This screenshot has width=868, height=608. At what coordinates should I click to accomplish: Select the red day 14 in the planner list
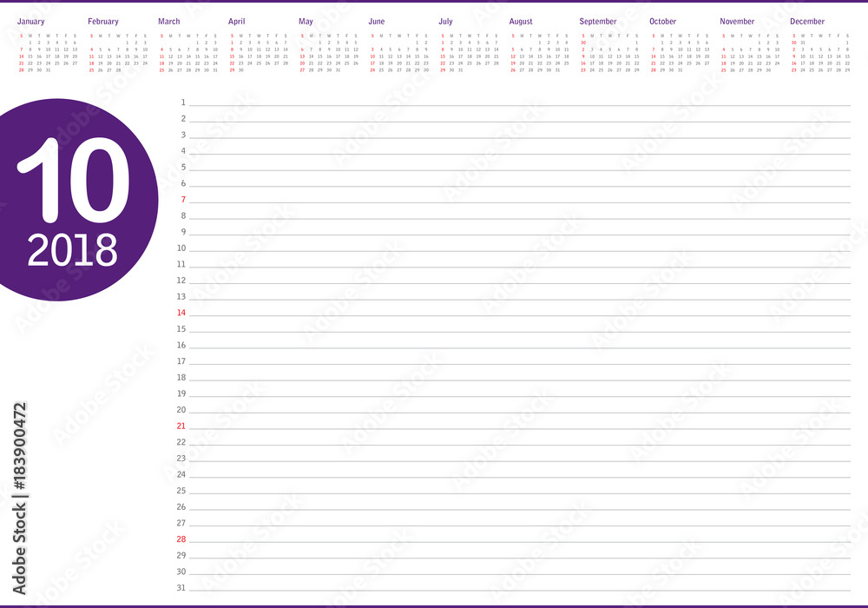point(181,313)
